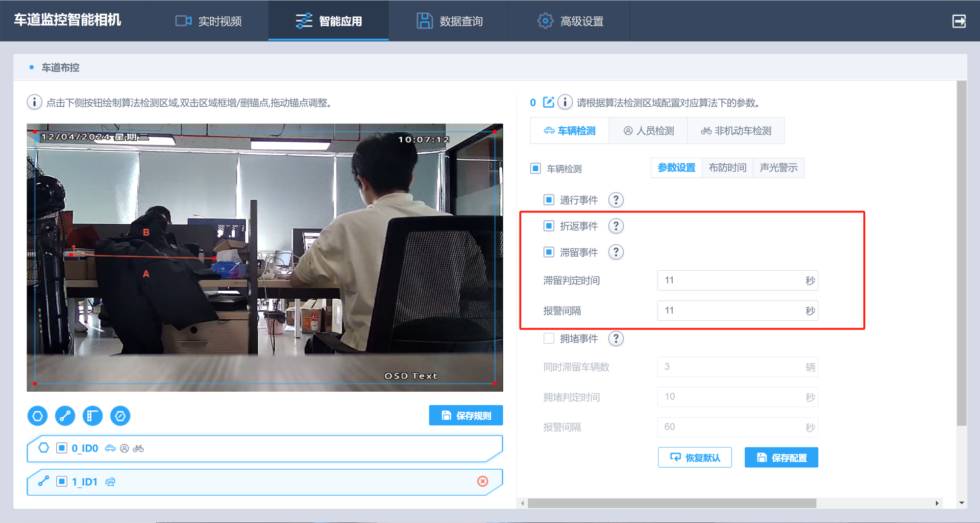Select the line drawing tool
The height and width of the screenshot is (523, 980).
coord(65,416)
